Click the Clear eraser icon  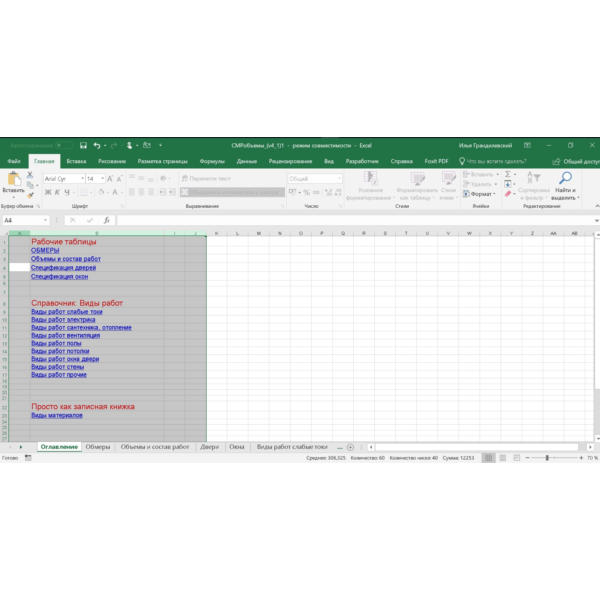click(508, 194)
